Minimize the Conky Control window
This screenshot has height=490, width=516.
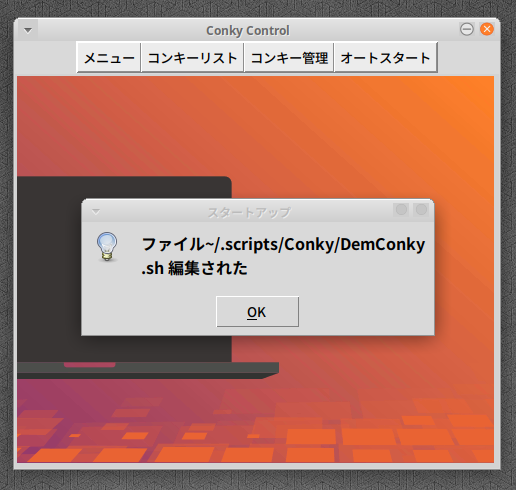tap(467, 29)
